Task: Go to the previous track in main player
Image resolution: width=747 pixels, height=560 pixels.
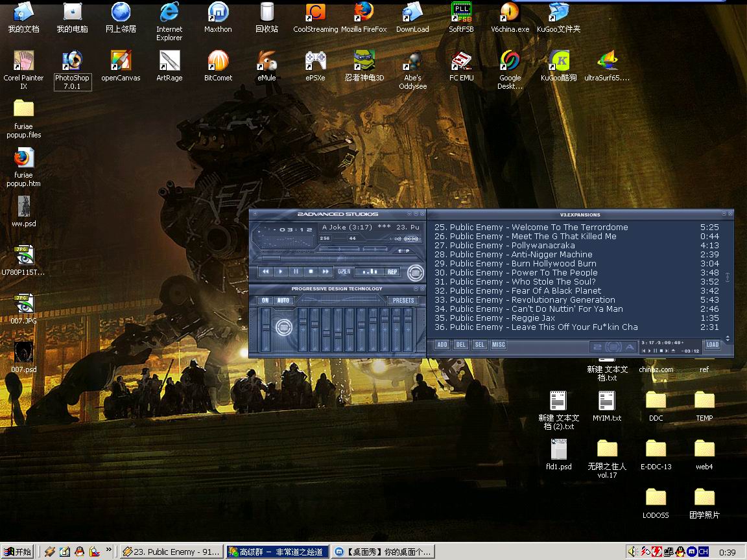Action: click(265, 272)
